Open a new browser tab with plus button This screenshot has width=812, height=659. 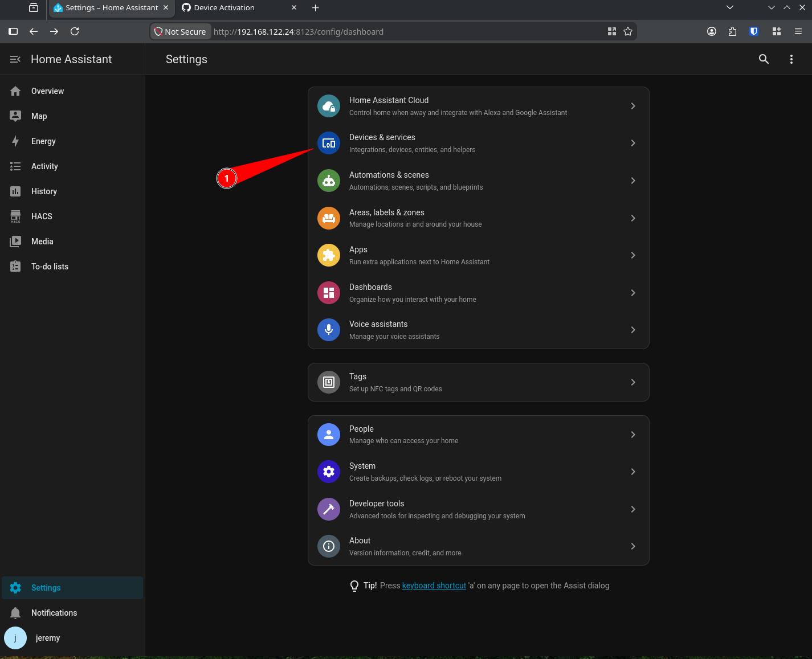tap(316, 7)
